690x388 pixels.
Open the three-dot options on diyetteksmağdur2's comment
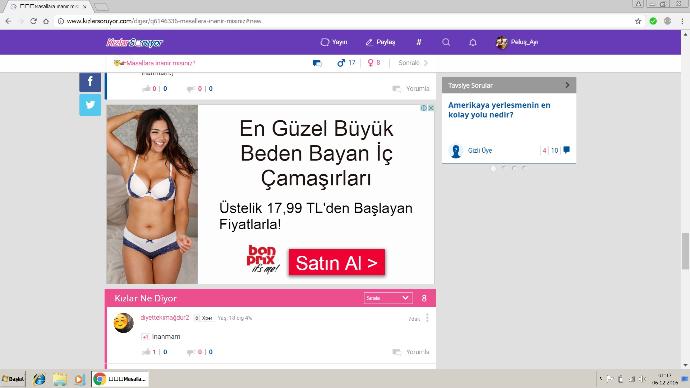(x=427, y=318)
